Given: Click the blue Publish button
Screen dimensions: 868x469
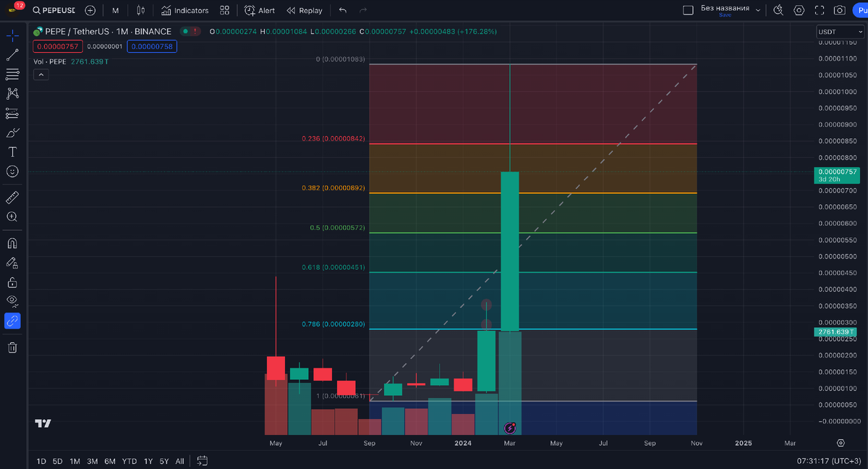Looking at the screenshot, I should coord(860,10).
